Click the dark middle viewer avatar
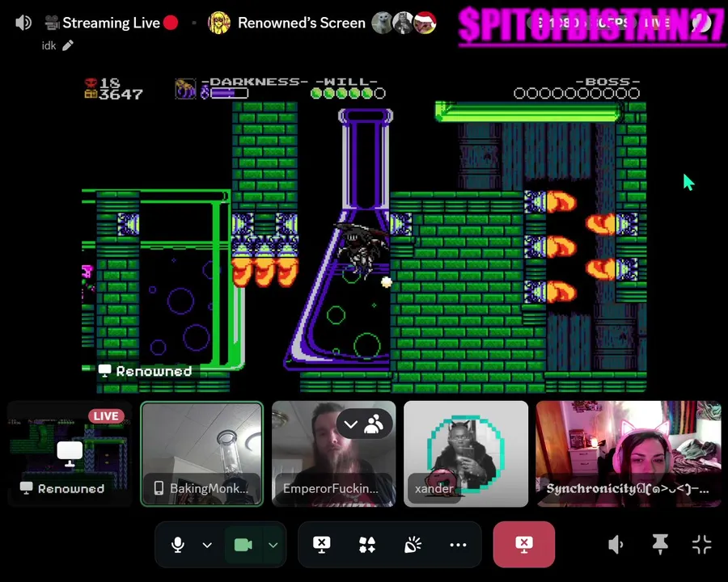Screen dimensions: 728x582 coord(403,23)
